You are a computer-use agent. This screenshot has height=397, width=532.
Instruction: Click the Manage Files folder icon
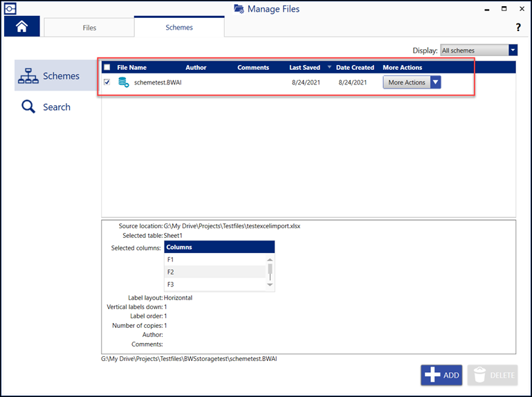coord(239,9)
